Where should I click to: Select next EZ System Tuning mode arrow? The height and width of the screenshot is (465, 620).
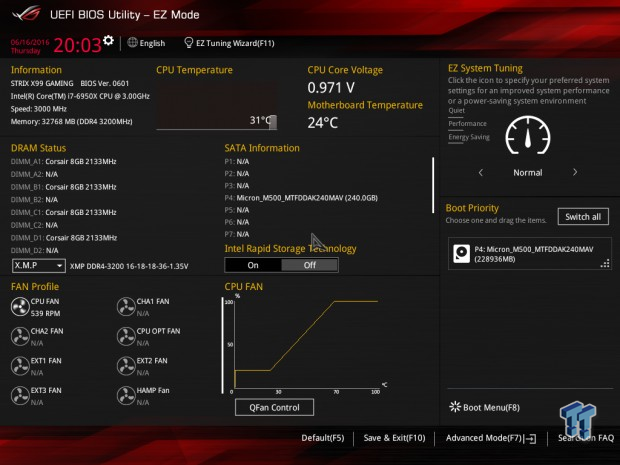pos(575,172)
